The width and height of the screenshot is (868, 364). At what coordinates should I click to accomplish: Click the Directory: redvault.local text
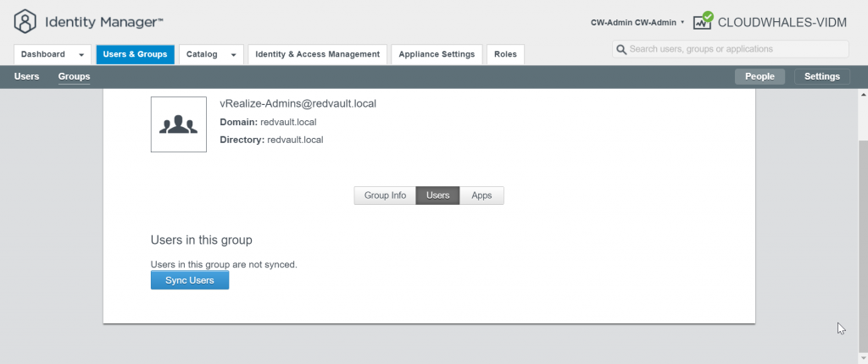(271, 140)
